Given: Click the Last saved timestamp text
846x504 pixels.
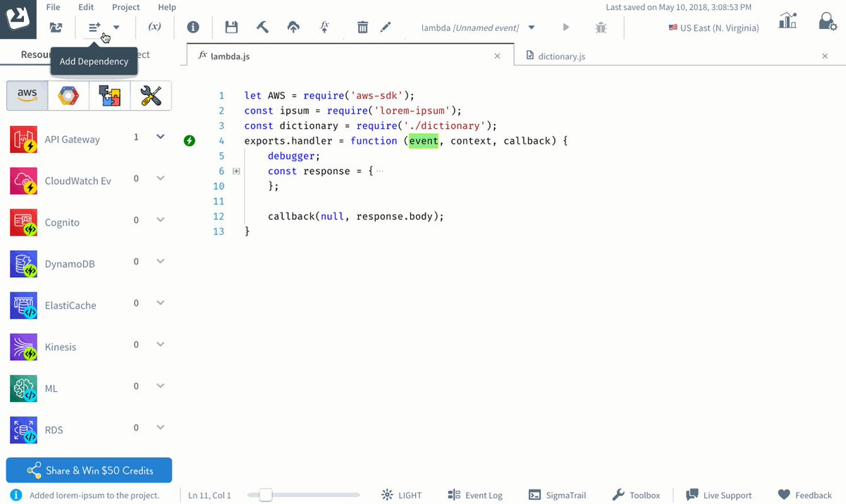Looking at the screenshot, I should coord(679,7).
